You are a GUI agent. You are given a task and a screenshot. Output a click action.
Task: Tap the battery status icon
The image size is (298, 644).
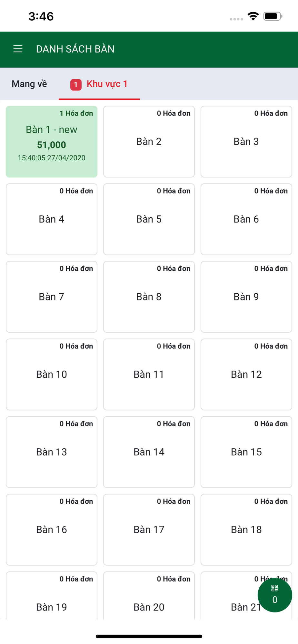coord(273,16)
